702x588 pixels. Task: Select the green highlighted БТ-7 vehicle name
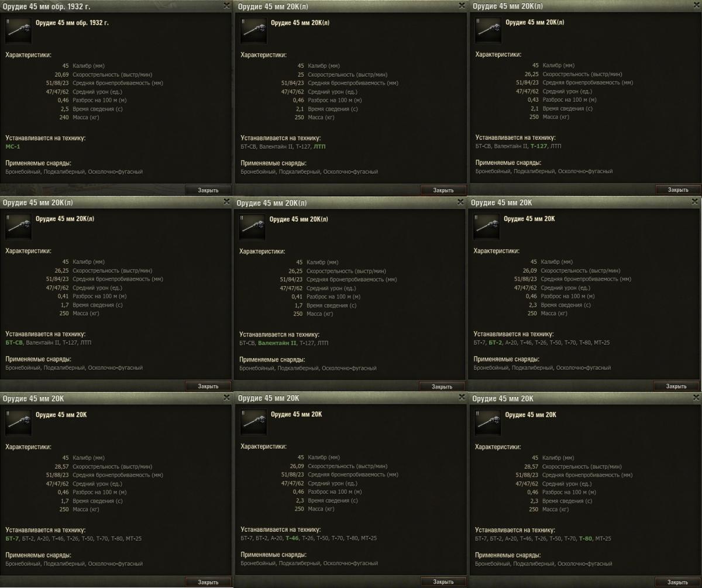[x=12, y=538]
